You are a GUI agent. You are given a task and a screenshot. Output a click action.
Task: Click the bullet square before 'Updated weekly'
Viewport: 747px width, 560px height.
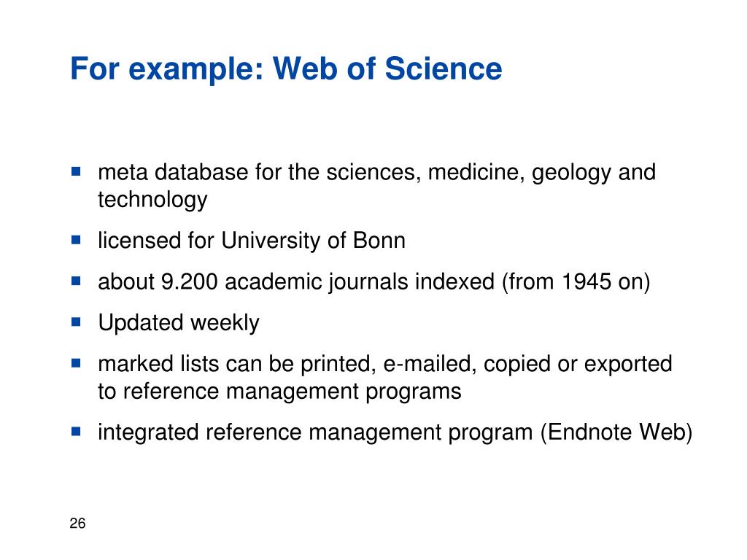[x=76, y=322]
